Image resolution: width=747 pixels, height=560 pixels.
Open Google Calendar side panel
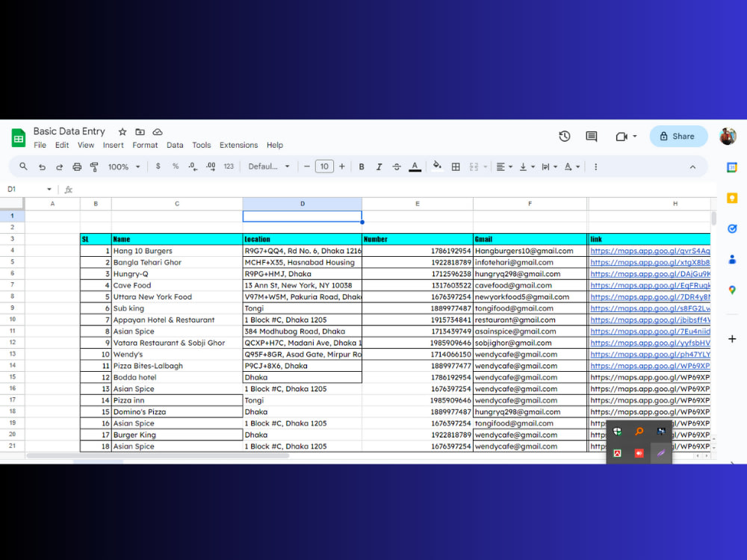[x=732, y=167]
